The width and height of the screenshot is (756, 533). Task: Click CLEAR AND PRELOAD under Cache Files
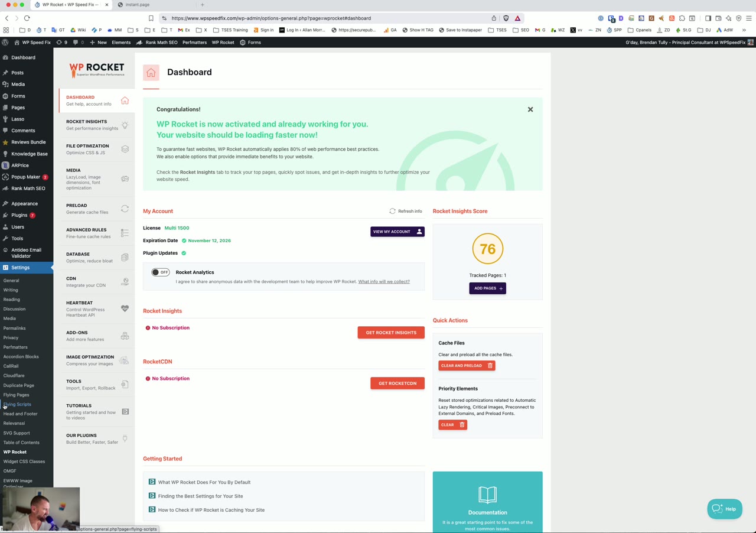pos(466,365)
